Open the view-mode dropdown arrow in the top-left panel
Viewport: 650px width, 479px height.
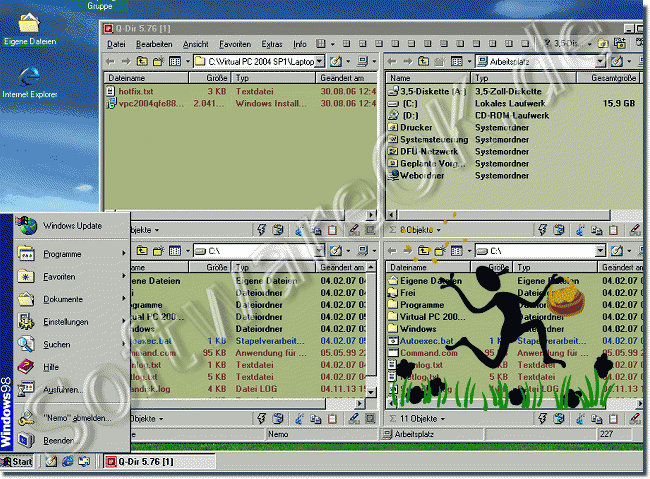click(187, 62)
